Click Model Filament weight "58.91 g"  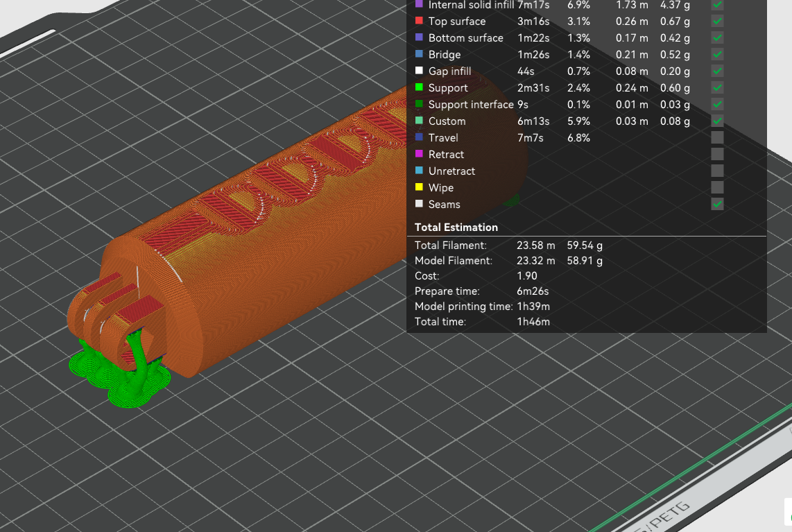tap(585, 261)
